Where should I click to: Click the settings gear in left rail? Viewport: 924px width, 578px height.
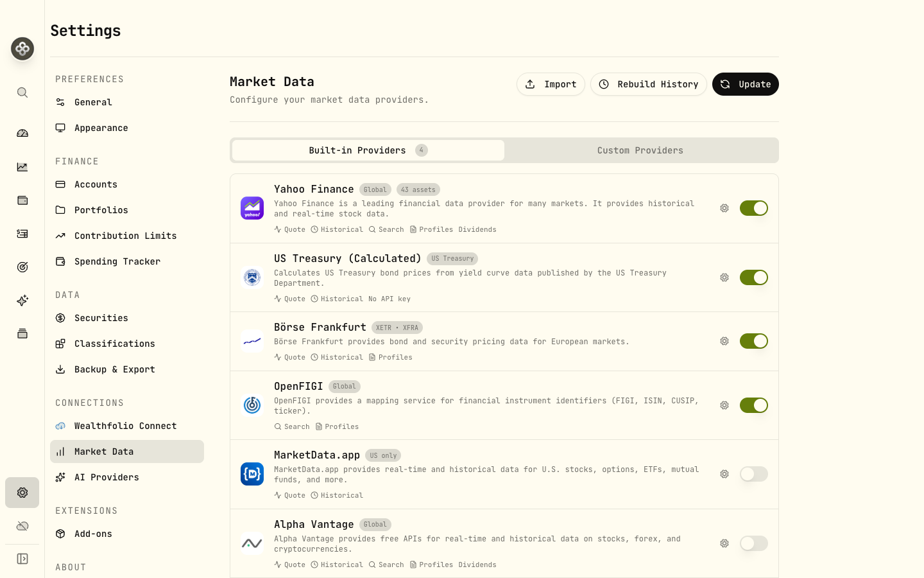[22, 493]
